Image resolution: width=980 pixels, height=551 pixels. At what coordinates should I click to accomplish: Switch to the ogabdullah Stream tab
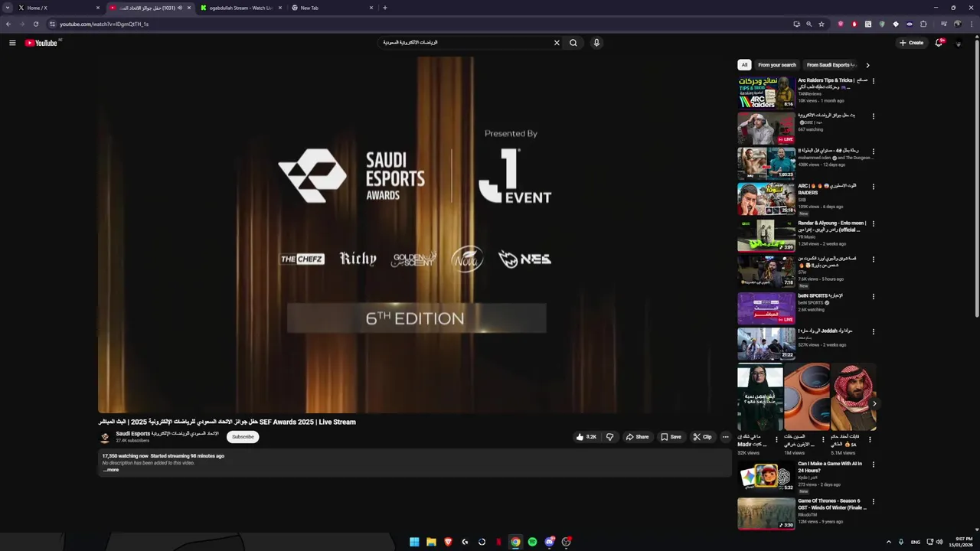point(241,8)
